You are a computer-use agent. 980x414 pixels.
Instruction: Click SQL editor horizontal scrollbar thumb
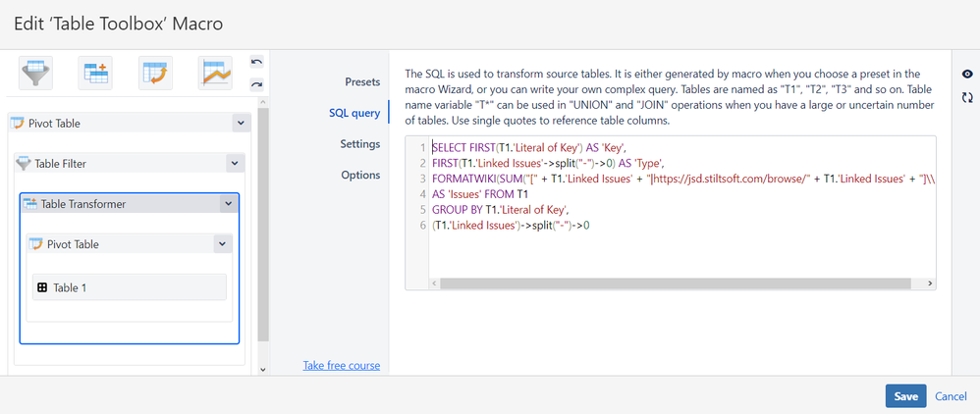(675, 284)
